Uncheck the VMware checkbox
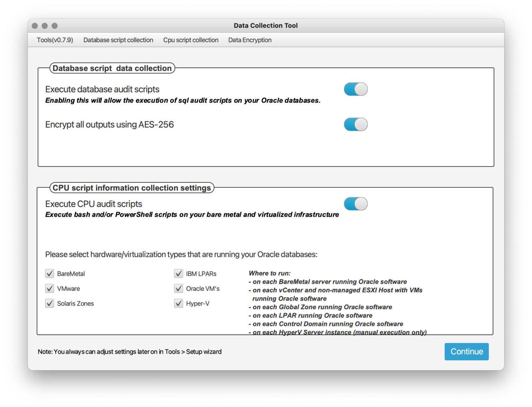 [50, 288]
